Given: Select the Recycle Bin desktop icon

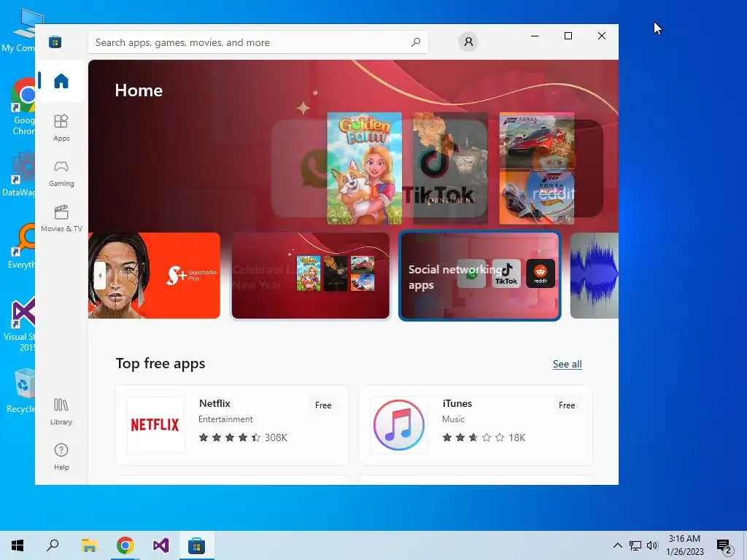Looking at the screenshot, I should click(22, 391).
